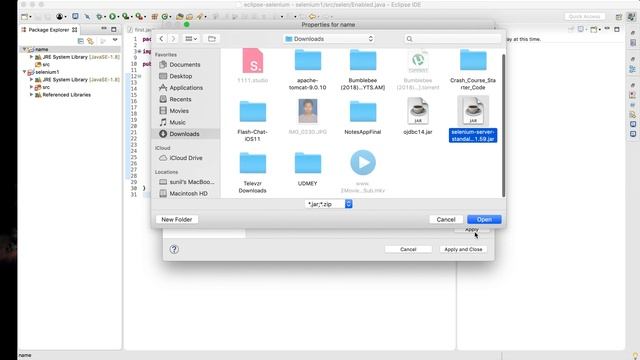
Task: Select the Flash-Chat-iOS11 folder
Action: point(253,121)
